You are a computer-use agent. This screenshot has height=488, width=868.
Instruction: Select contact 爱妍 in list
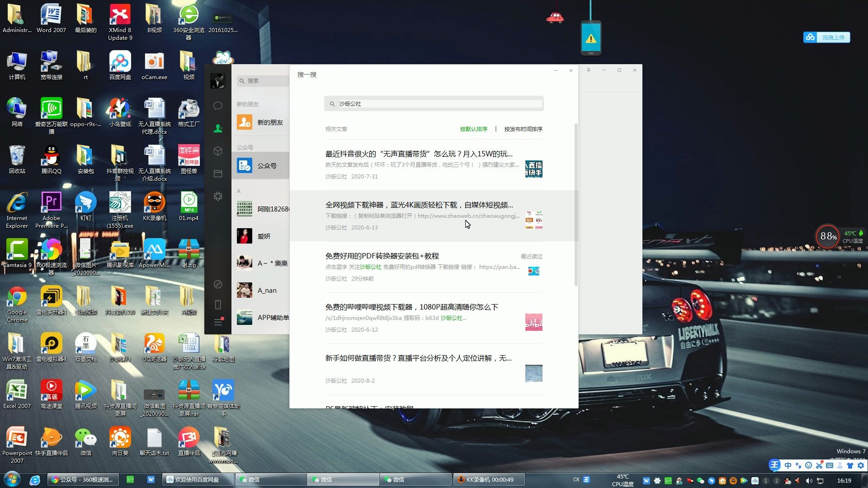tap(260, 236)
